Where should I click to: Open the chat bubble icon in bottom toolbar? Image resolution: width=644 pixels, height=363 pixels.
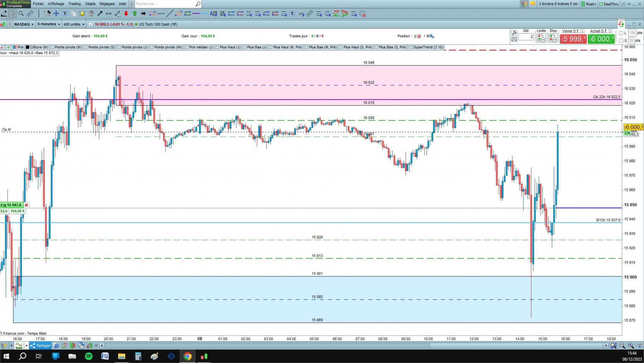pyautogui.click(x=56, y=345)
